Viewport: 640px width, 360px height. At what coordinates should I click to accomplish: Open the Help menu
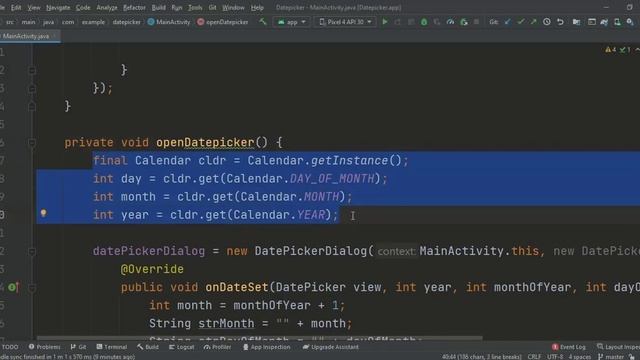pyautogui.click(x=257, y=7)
